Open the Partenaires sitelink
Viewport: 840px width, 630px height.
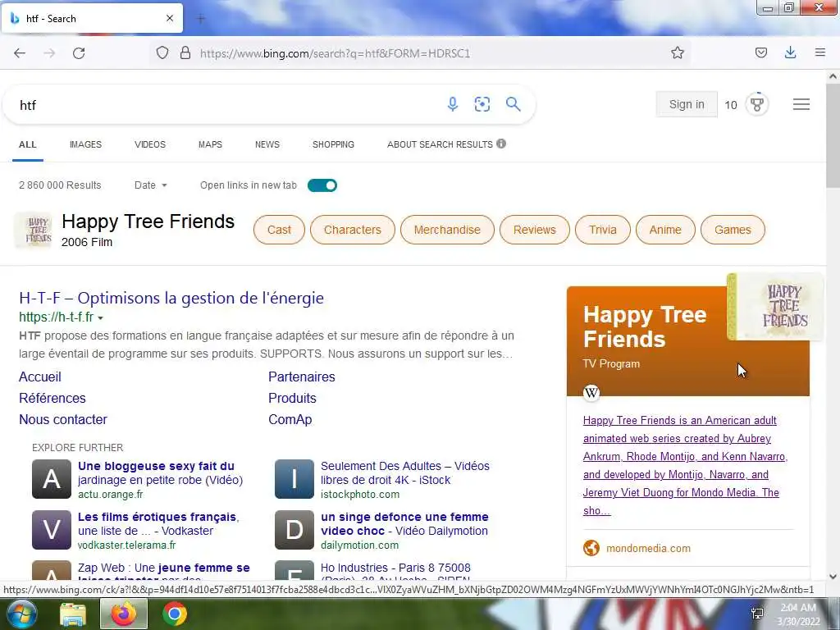302,377
